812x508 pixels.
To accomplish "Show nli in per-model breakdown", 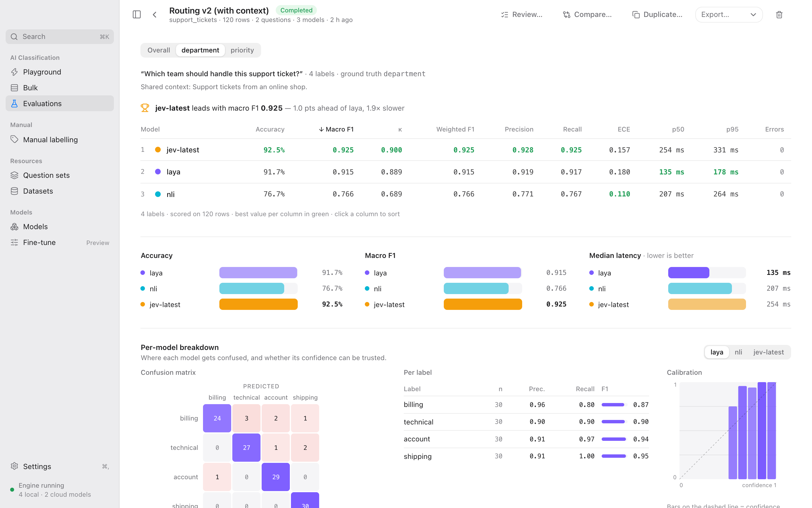I will [x=738, y=352].
